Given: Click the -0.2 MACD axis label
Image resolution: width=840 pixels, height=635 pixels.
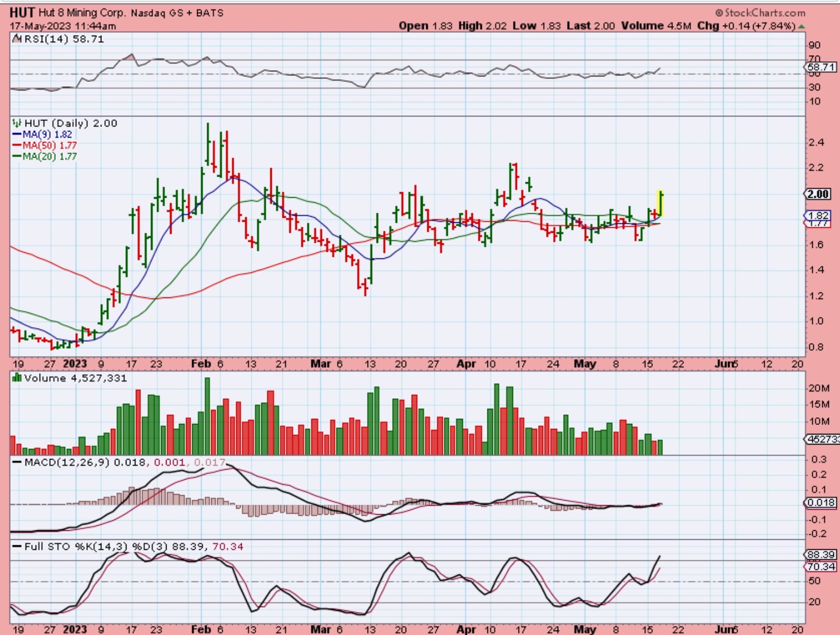Looking at the screenshot, I should click(x=817, y=534).
